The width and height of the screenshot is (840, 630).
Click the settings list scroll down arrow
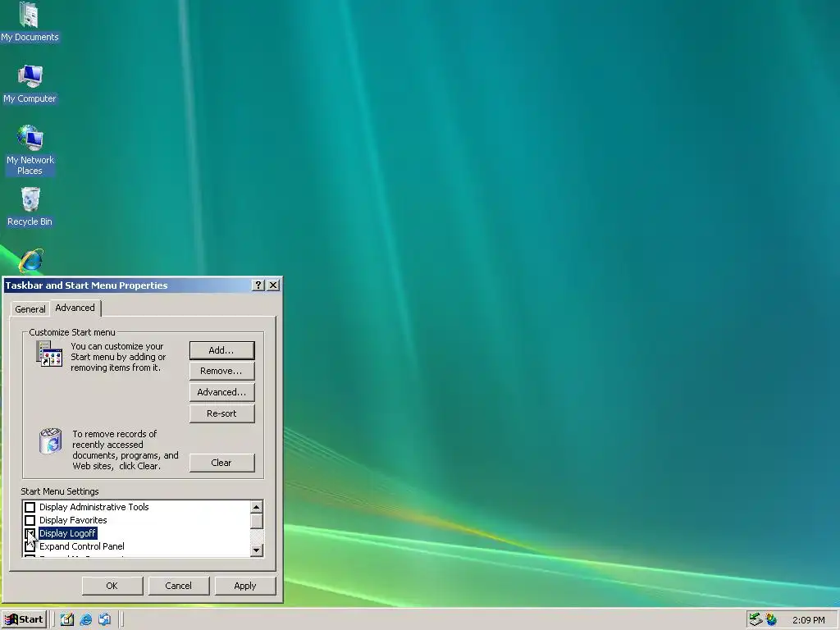[257, 550]
